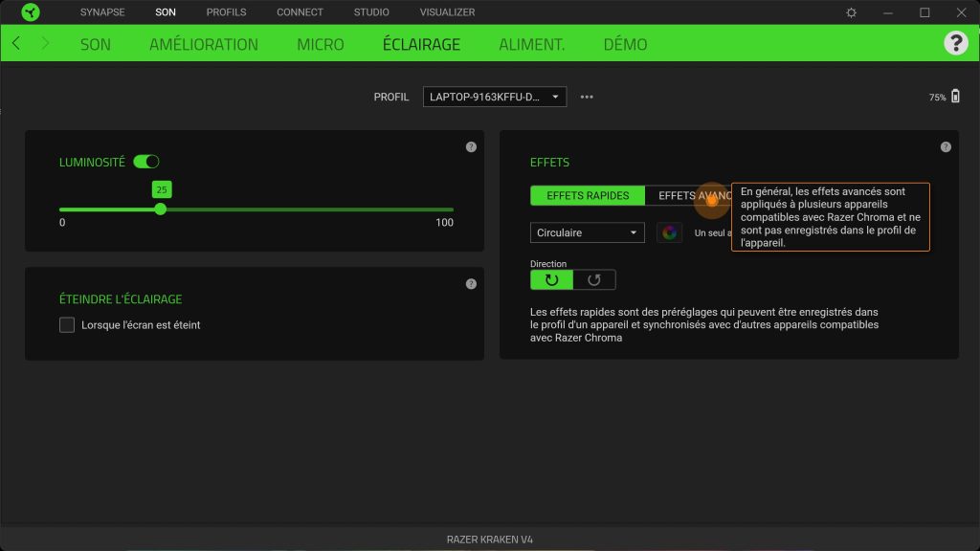Open the Visualizer top menu
The width and height of the screenshot is (980, 551).
(x=448, y=12)
